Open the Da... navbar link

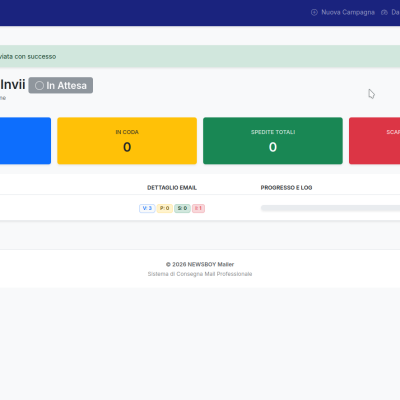391,12
